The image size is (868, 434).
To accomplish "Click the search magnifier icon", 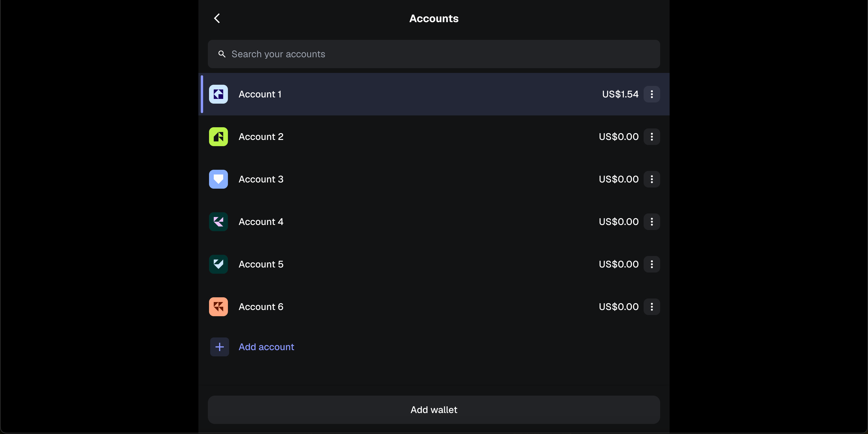I will tap(222, 54).
